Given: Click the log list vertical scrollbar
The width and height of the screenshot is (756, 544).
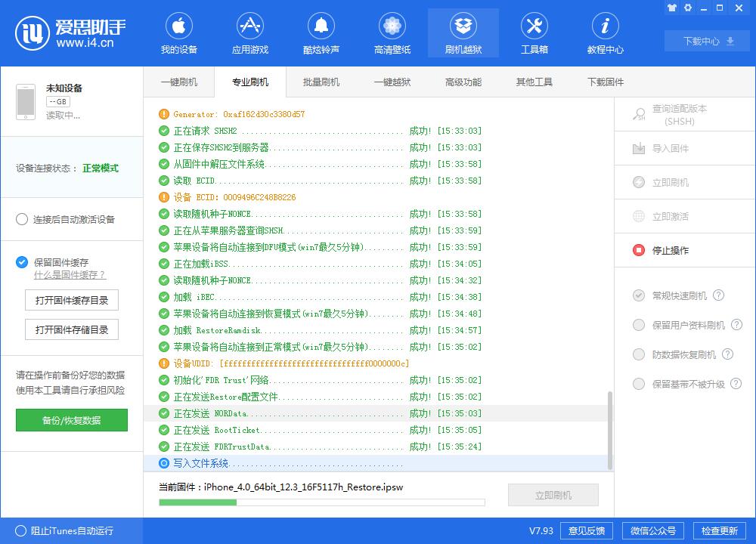Looking at the screenshot, I should (x=610, y=430).
